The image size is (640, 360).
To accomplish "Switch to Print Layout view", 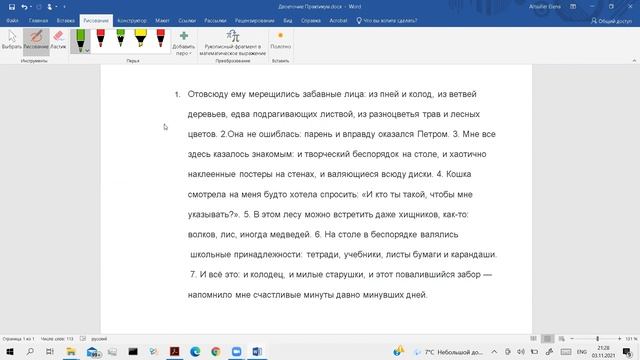I will tap(548, 339).
